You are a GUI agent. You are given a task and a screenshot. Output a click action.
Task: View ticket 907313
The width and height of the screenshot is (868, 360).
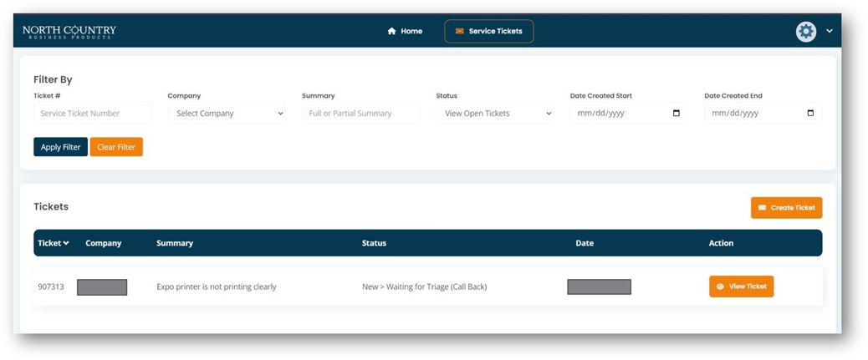click(741, 286)
